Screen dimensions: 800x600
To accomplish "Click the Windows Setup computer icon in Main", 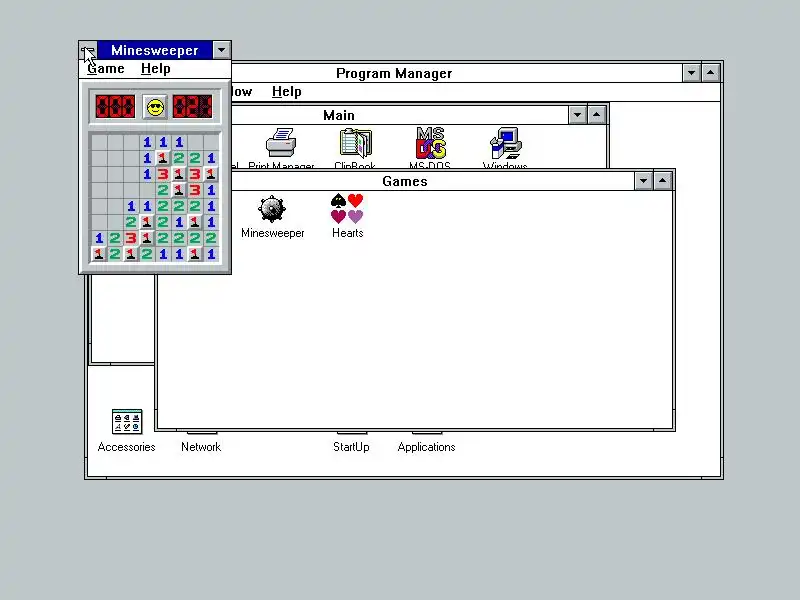I will coord(506,143).
